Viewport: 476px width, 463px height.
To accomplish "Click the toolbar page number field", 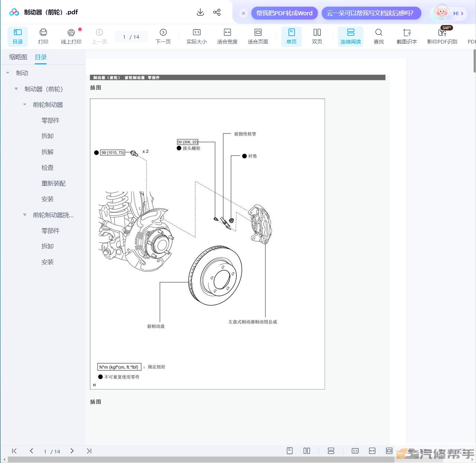I will coord(131,37).
